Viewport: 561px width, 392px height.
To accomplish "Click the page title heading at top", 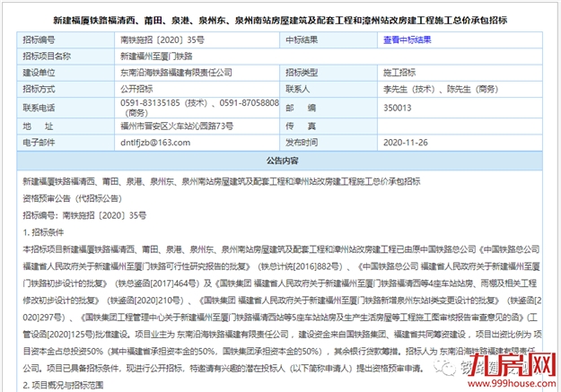I will [x=280, y=21].
